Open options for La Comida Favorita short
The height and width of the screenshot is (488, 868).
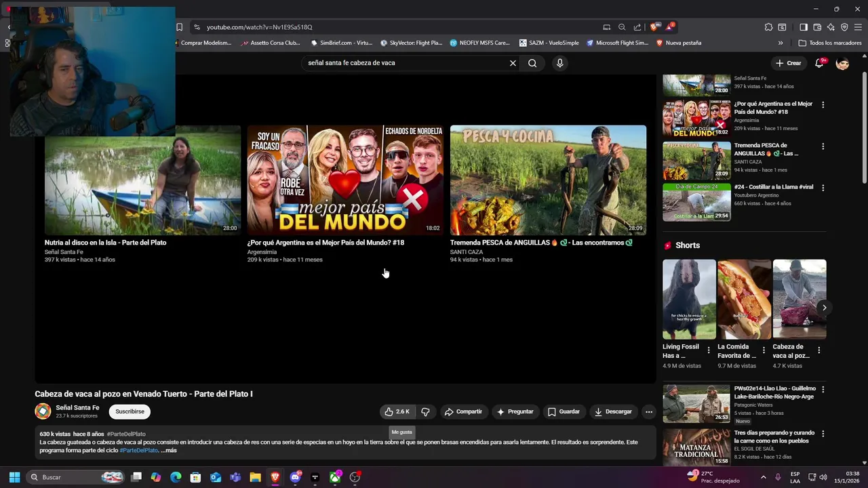tap(764, 350)
